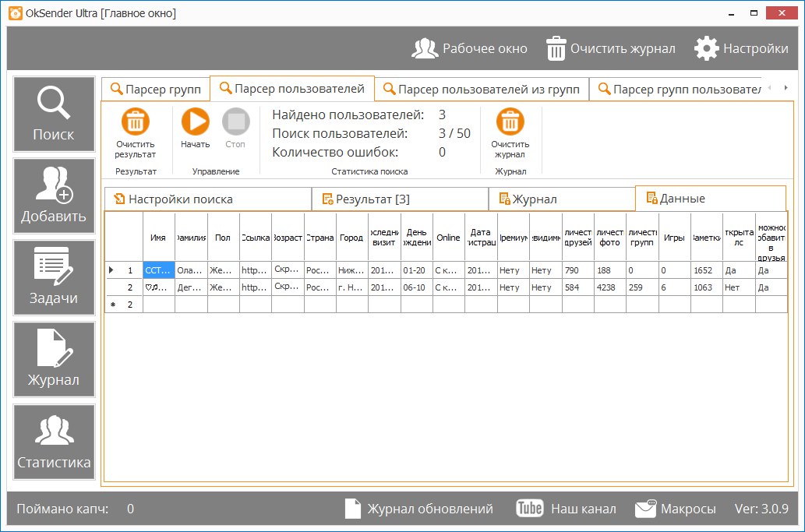Open the Задачи sidebar section
805x532 pixels.
point(54,278)
